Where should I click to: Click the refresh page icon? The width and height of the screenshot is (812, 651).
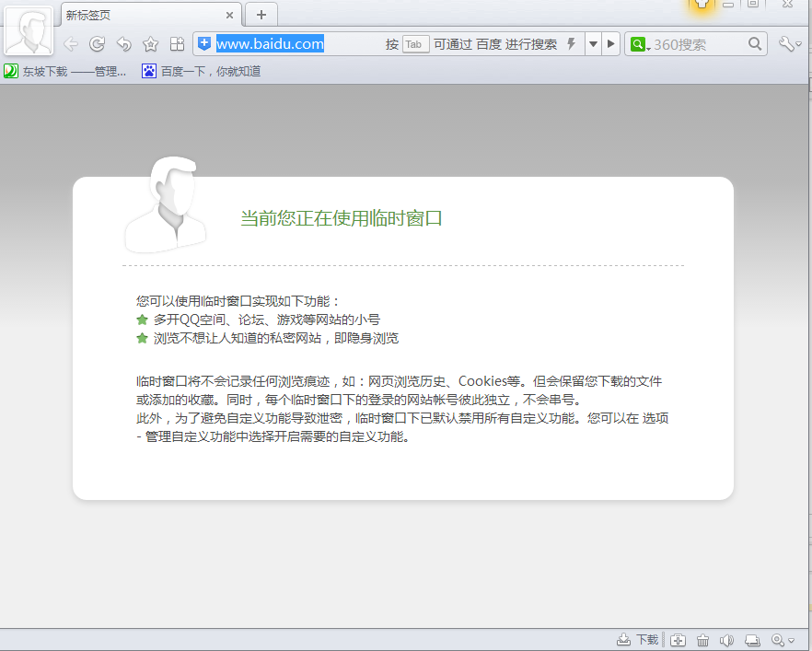pos(97,44)
